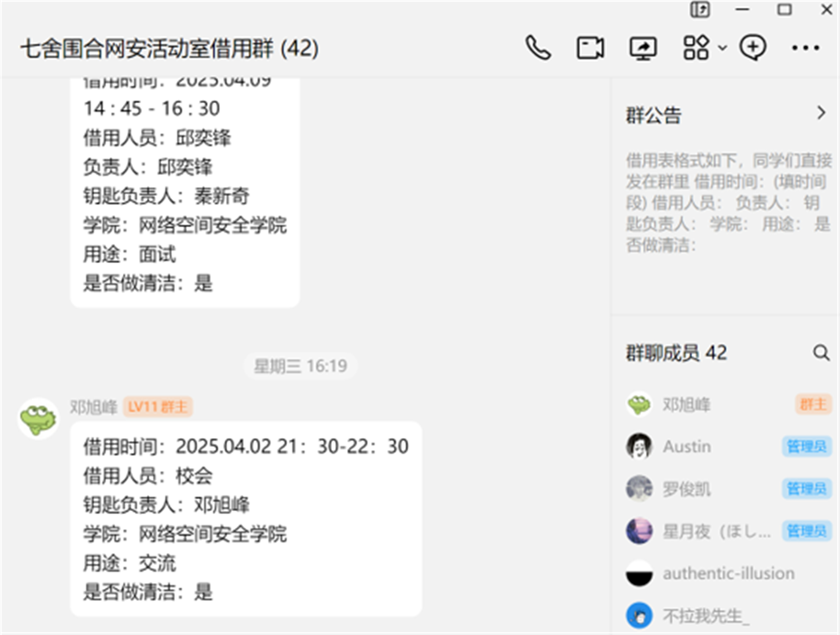Open the dropdown arrow beside the apps grid

pos(722,49)
